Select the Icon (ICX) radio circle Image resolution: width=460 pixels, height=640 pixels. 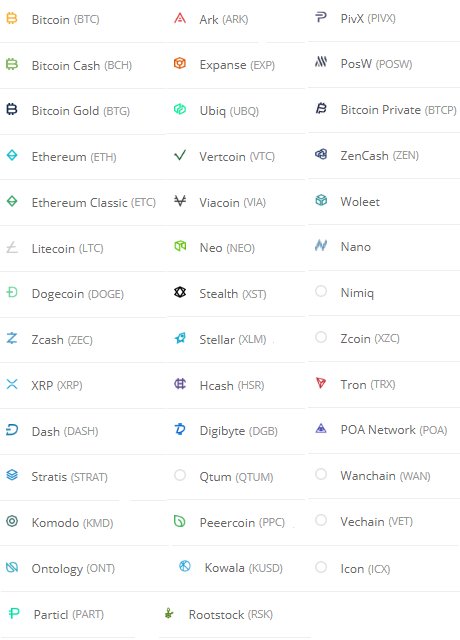pos(321,567)
